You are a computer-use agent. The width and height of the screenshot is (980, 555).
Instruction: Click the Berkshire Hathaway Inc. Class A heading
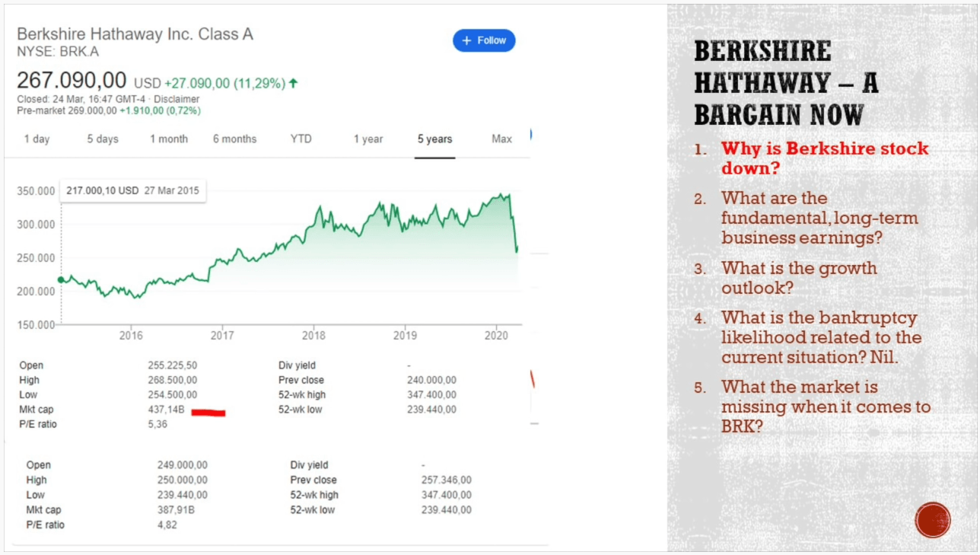click(x=135, y=34)
